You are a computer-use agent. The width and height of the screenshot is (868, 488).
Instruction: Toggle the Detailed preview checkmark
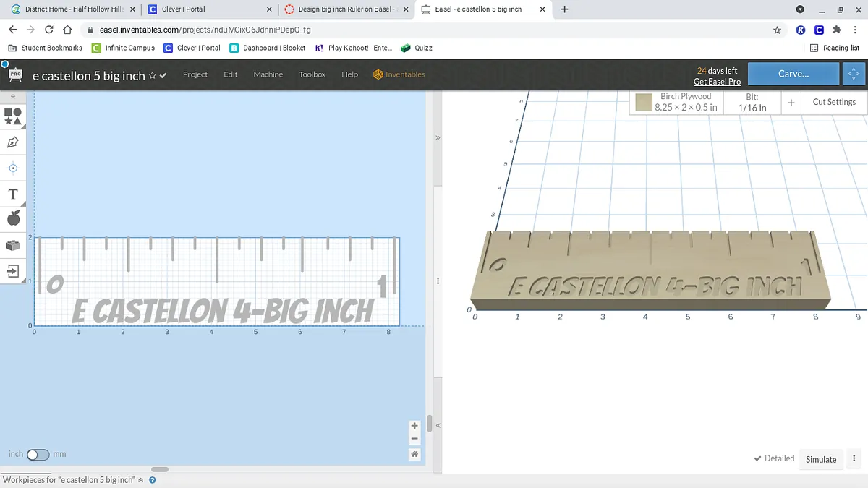773,458
